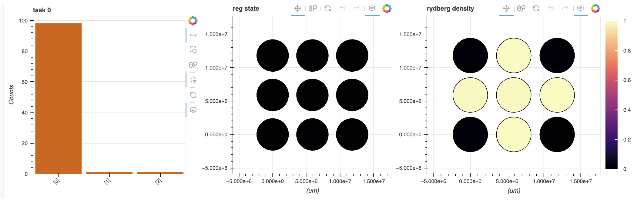The height and width of the screenshot is (201, 644).
Task: Click the '0.2' label on color bar
Action: coord(627,140)
